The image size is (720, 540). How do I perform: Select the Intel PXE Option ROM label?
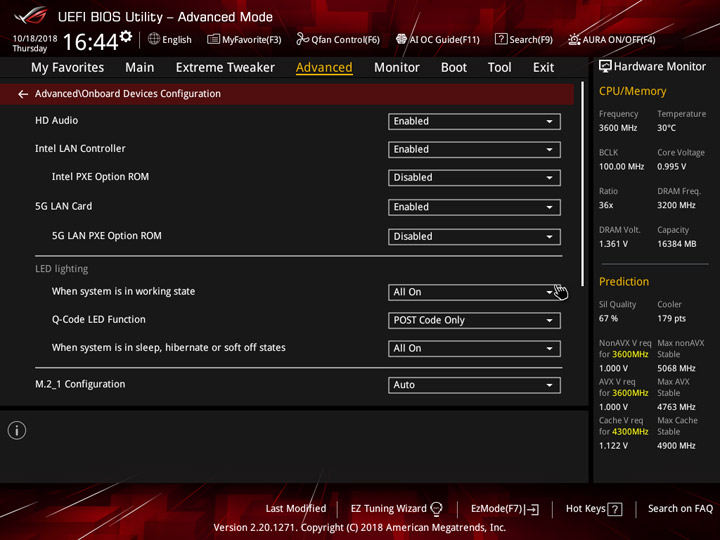(x=100, y=177)
